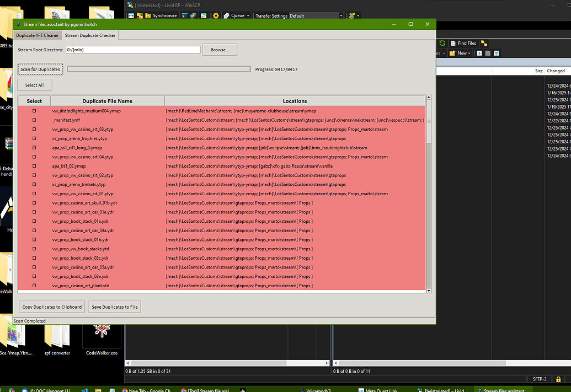Open the Queue dropdown arrow
This screenshot has height=392, width=571.
pyautogui.click(x=248, y=15)
